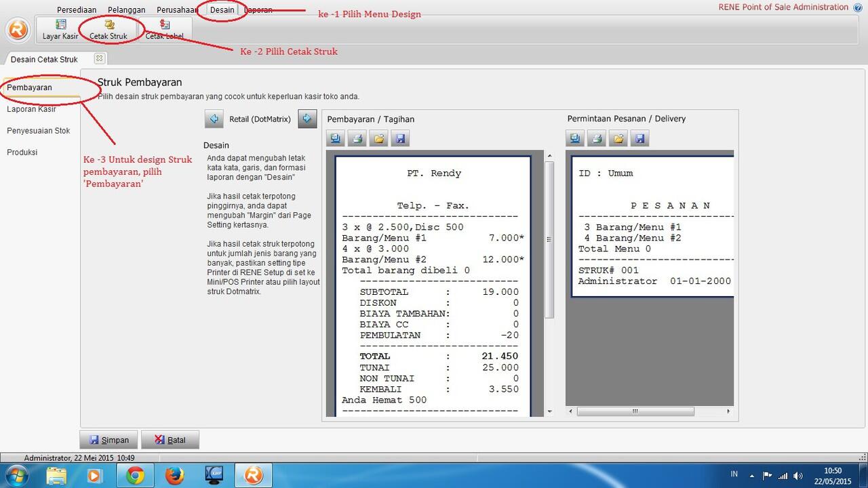The image size is (868, 488).
Task: Click save disk icon under Permintaan Pesanan / Delivery
Action: pyautogui.click(x=639, y=139)
